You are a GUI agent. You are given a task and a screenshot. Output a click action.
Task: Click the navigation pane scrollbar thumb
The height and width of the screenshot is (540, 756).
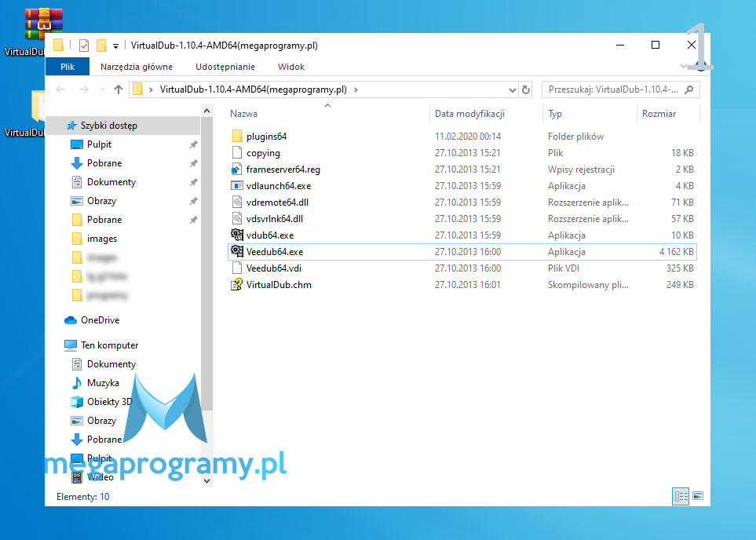tap(206, 265)
